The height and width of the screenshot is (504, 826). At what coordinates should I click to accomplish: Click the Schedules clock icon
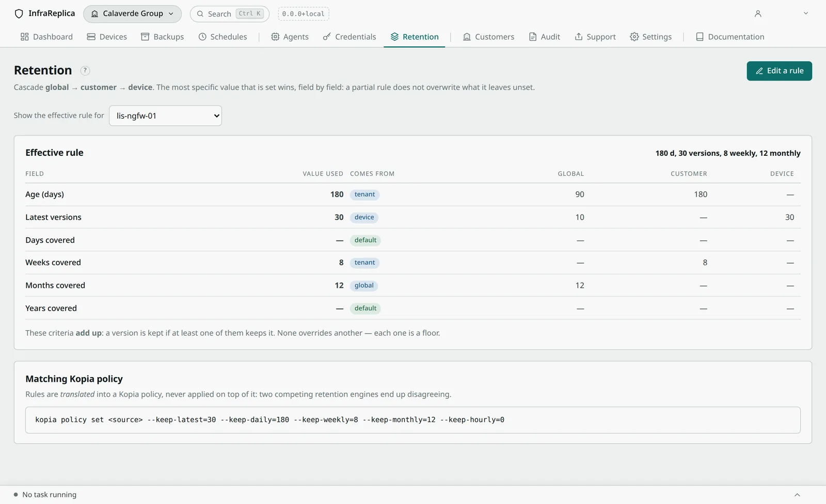[202, 37]
